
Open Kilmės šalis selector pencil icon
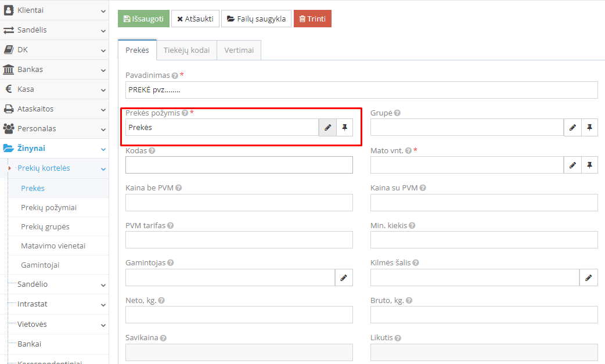589,278
